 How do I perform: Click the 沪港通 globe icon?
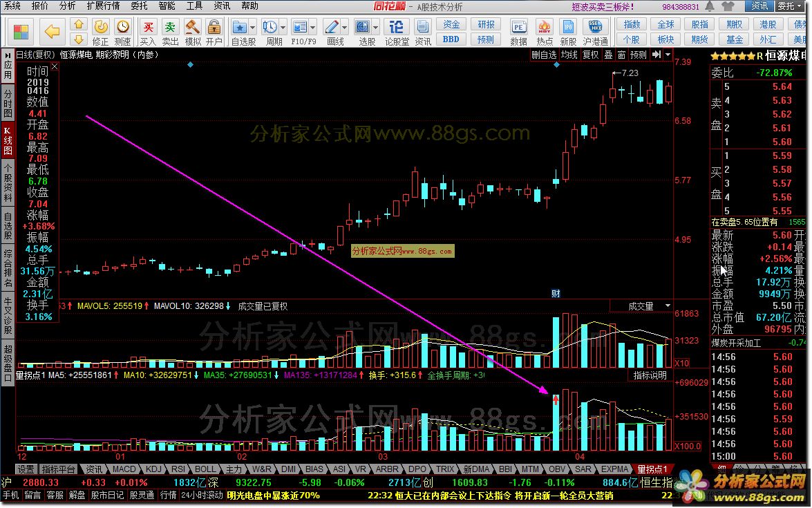[x=595, y=27]
